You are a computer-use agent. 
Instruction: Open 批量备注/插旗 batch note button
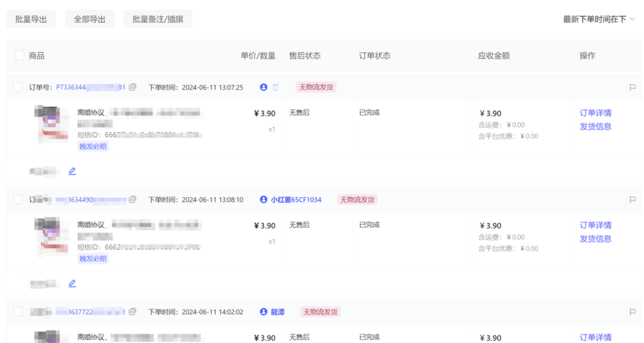[157, 19]
